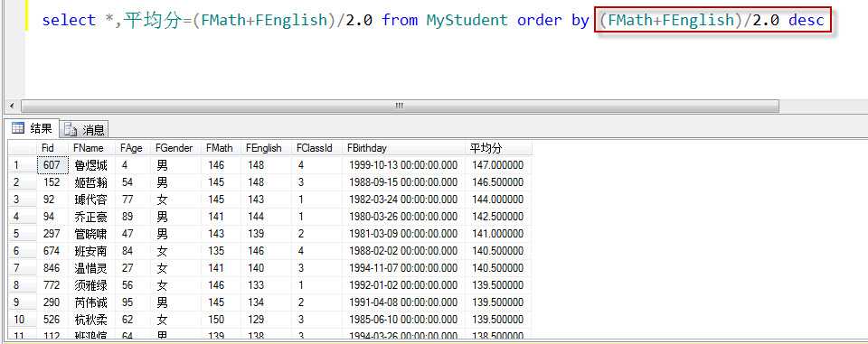Select the FMath column header
Image resolution: width=868 pixels, height=344 pixels.
tap(221, 148)
